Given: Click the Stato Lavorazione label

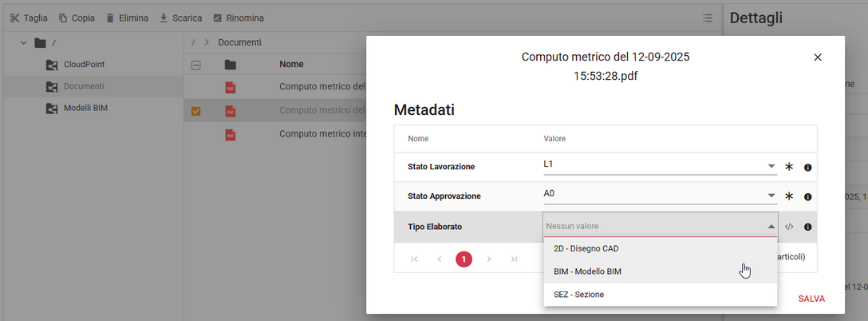Looking at the screenshot, I should click(x=441, y=166).
